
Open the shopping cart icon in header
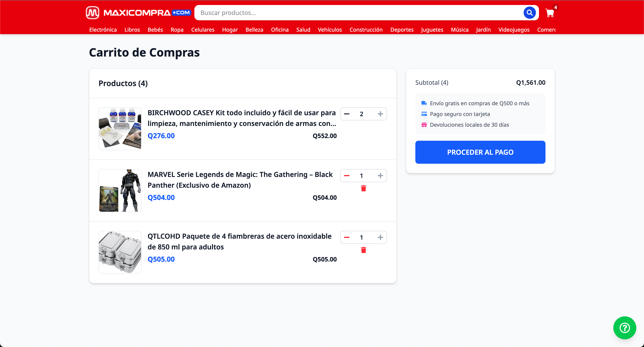pyautogui.click(x=550, y=13)
